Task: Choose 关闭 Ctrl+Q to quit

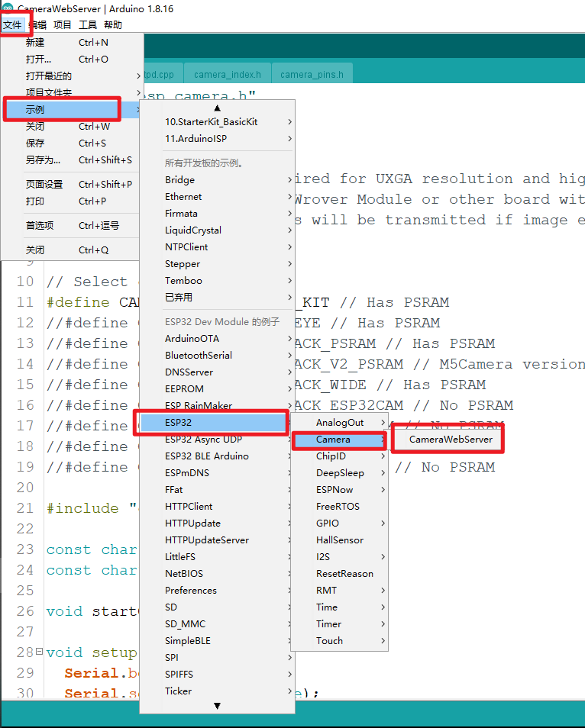Action: coord(71,250)
